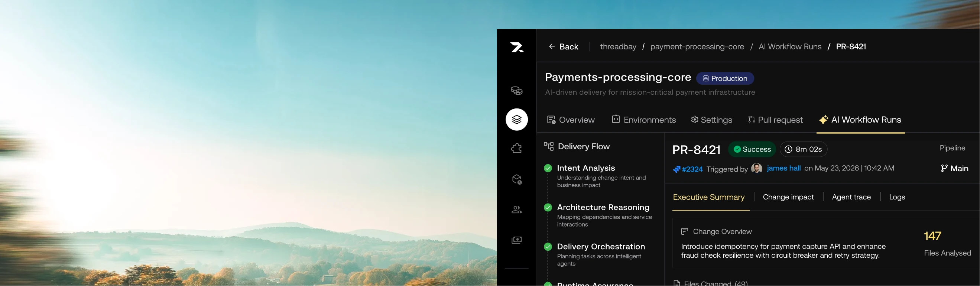Click the 'May 23, 2026 | 10:42 AM' timestamp
Image resolution: width=980 pixels, height=286 pixels.
tap(854, 168)
